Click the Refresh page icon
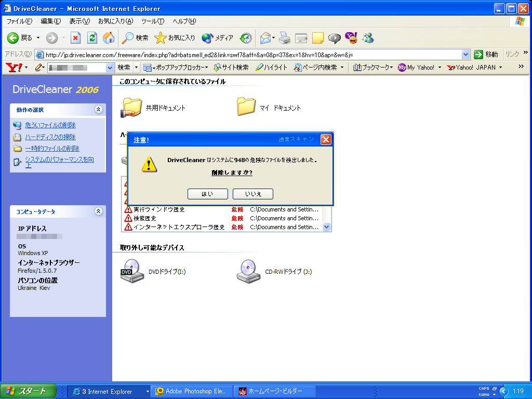 pos(92,37)
